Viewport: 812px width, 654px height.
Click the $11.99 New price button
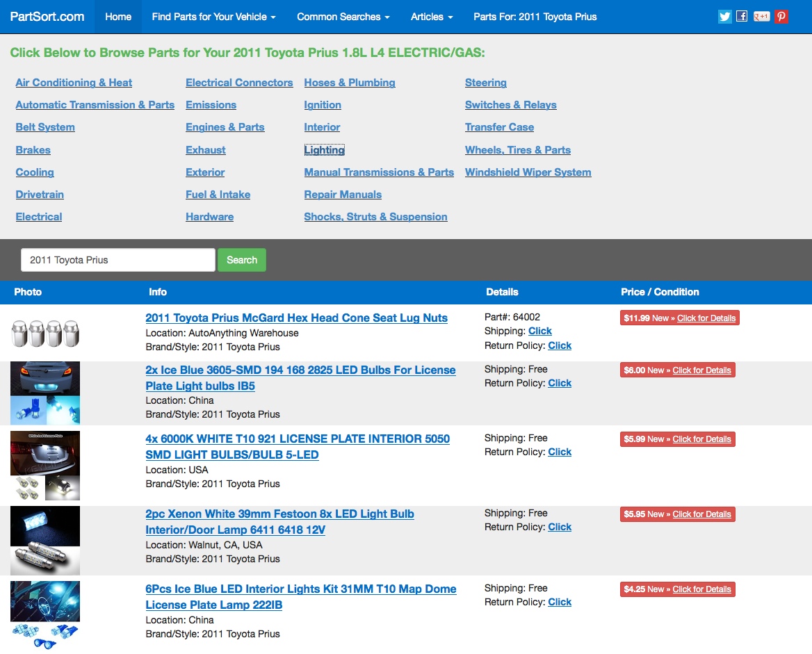679,318
